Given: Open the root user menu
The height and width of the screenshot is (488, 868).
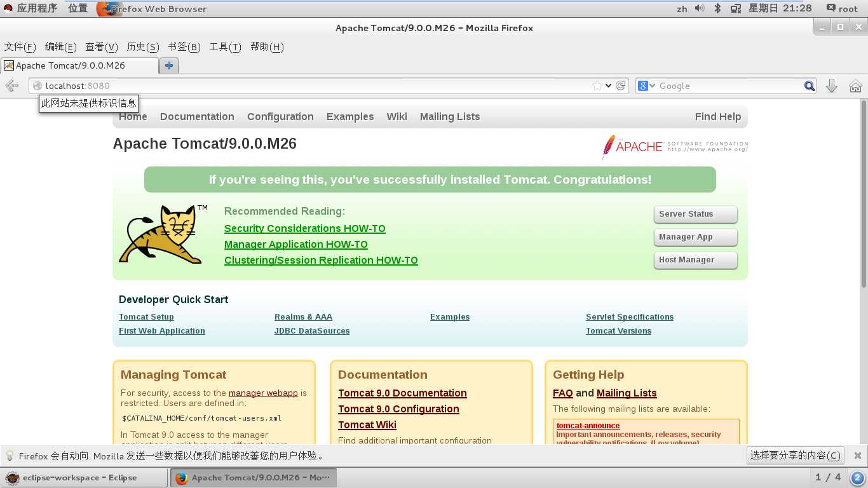Looking at the screenshot, I should click(842, 8).
